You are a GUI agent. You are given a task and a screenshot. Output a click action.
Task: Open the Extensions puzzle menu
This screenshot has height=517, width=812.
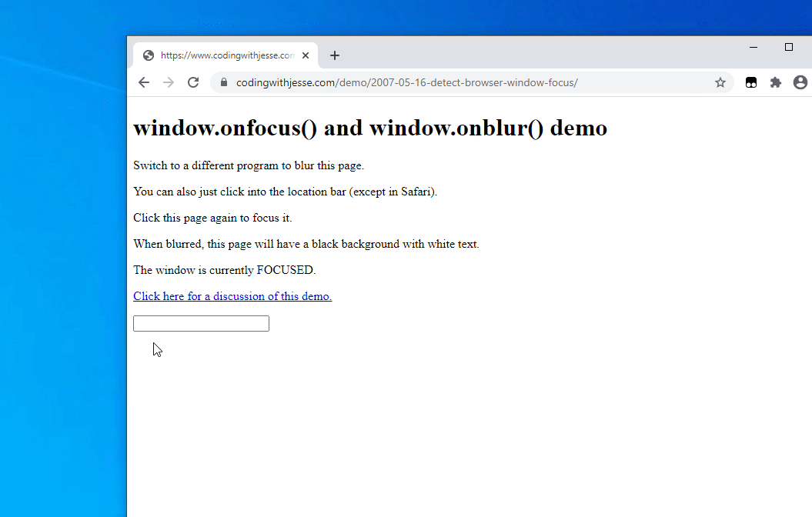775,82
